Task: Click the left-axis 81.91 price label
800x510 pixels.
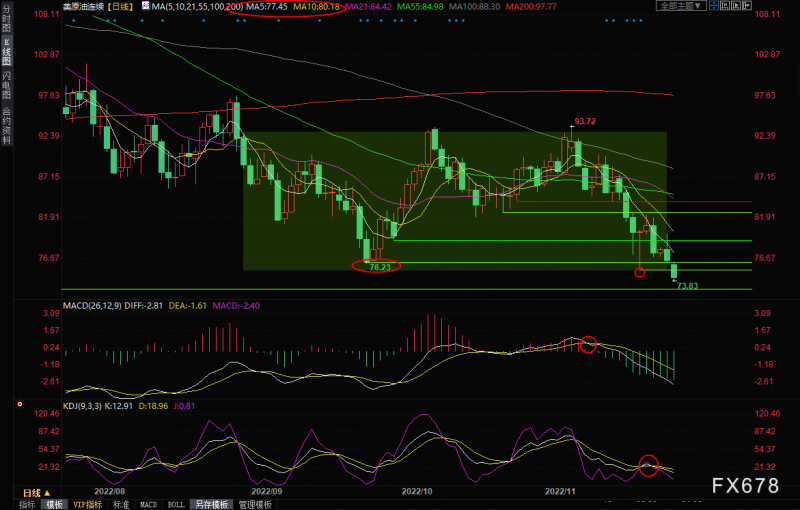Action: click(x=49, y=217)
